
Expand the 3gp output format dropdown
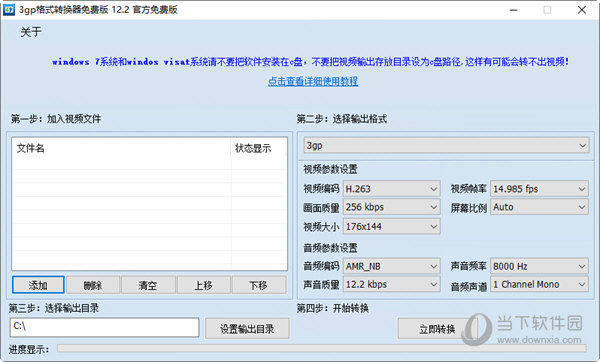tap(446, 145)
